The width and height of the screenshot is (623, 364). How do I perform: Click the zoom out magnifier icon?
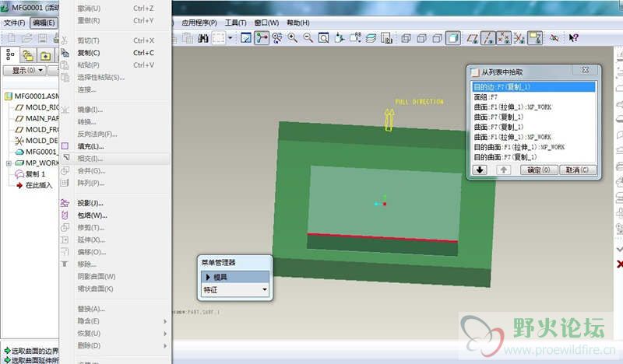pyautogui.click(x=308, y=37)
